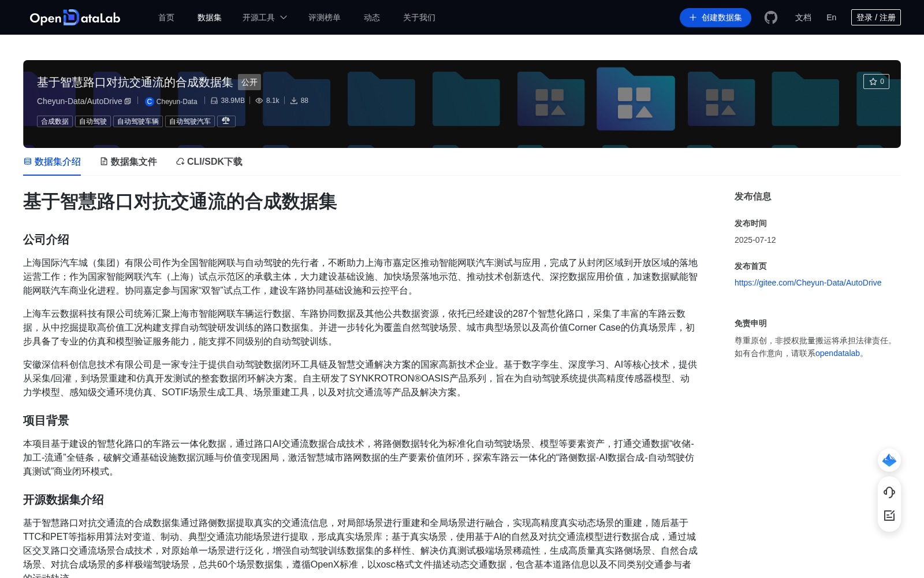
Task: Click the 公开 visibility badge
Action: point(249,82)
